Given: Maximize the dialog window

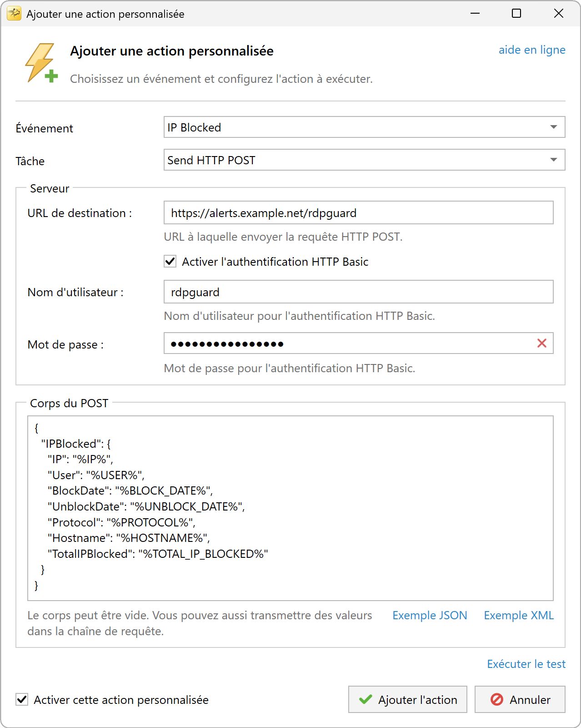Looking at the screenshot, I should coord(516,13).
